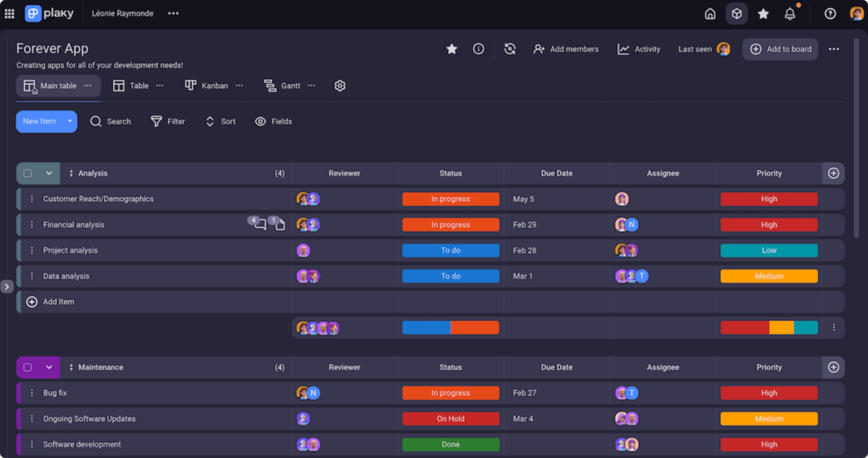Open the apps grid launcher icon
The height and width of the screenshot is (458, 868).
(x=9, y=14)
